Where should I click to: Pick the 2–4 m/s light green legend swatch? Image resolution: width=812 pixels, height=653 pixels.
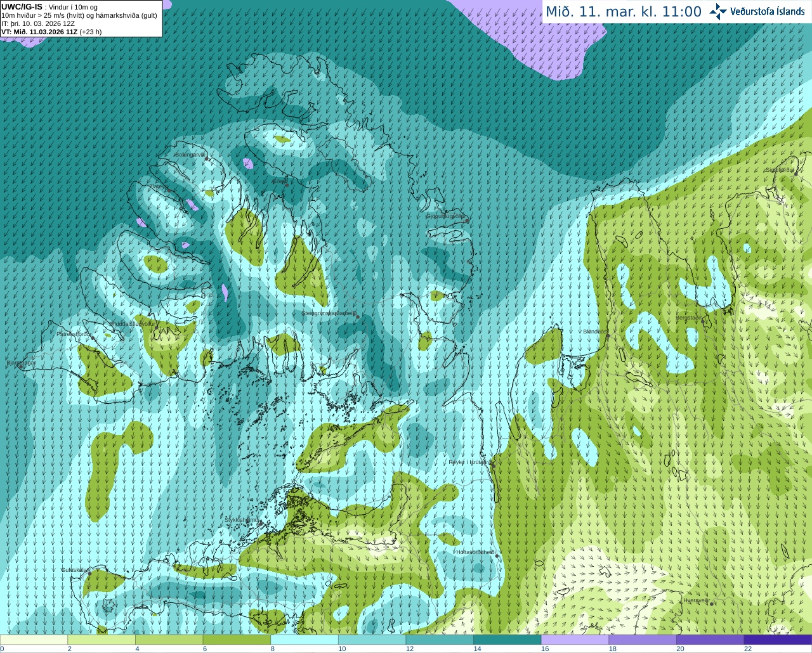click(101, 640)
